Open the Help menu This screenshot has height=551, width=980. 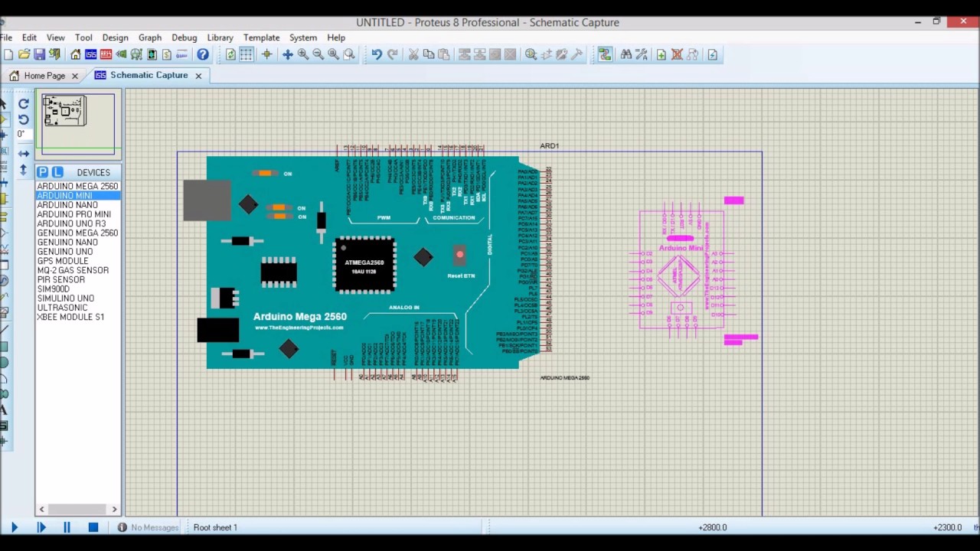coord(336,37)
